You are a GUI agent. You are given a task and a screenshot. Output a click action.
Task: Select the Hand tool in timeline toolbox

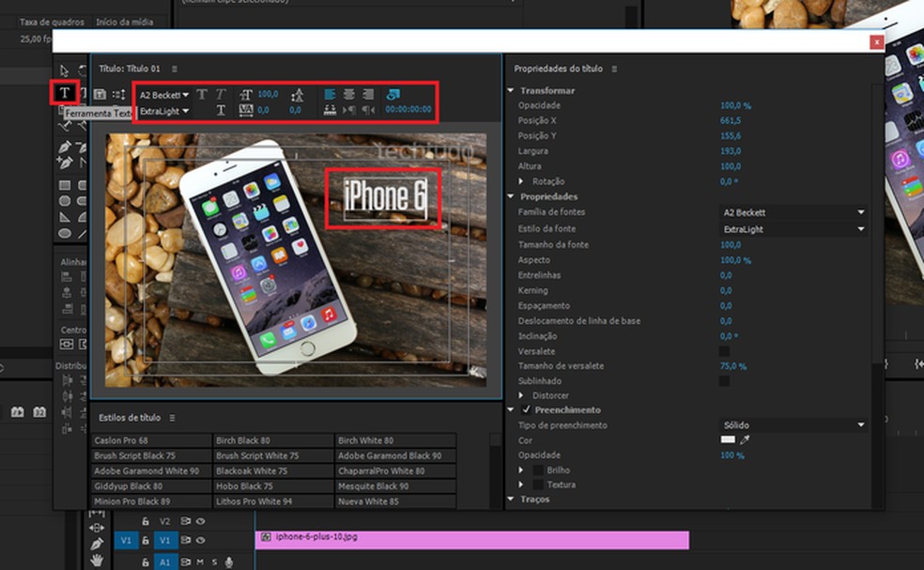pyautogui.click(x=97, y=561)
